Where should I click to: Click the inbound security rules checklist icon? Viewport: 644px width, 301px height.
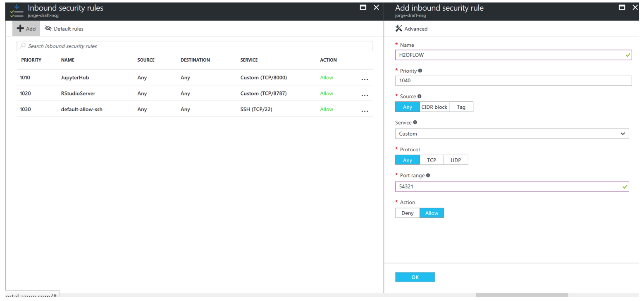(x=17, y=11)
